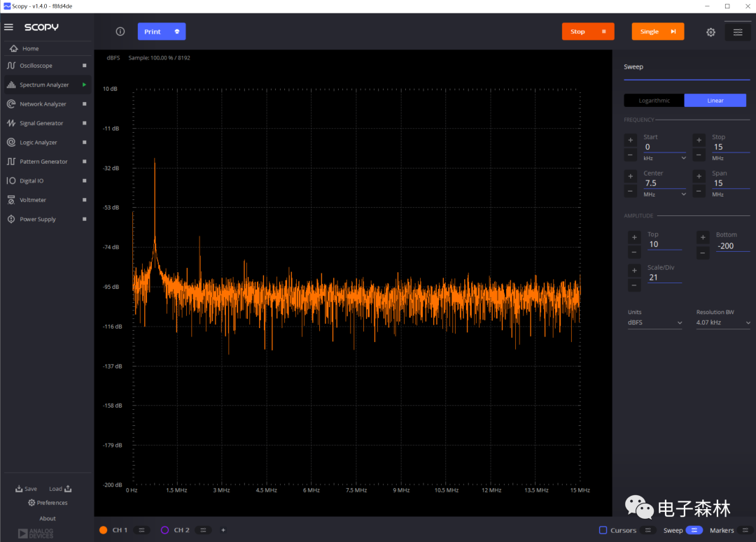Image resolution: width=756 pixels, height=542 pixels.
Task: Increase the Start frequency with plus
Action: tap(630, 140)
